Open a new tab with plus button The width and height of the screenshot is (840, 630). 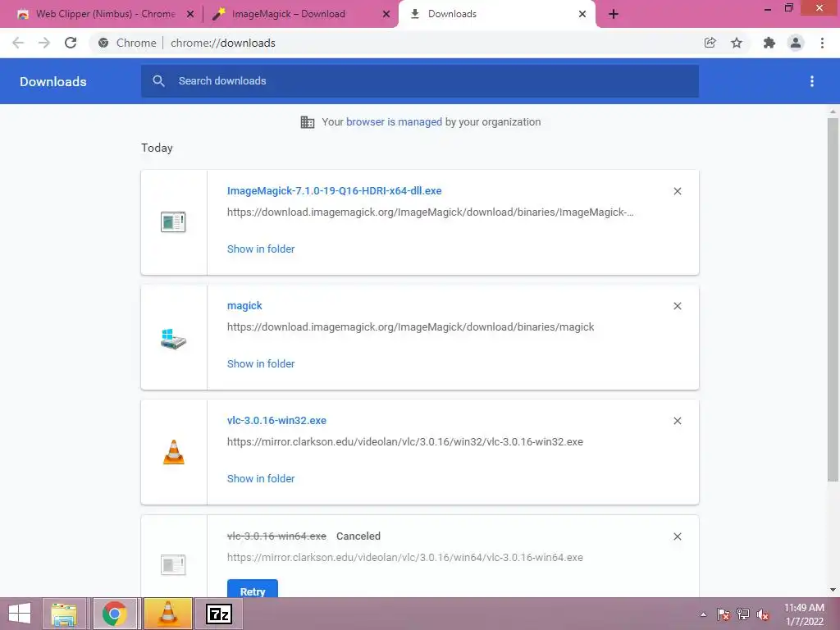[614, 14]
